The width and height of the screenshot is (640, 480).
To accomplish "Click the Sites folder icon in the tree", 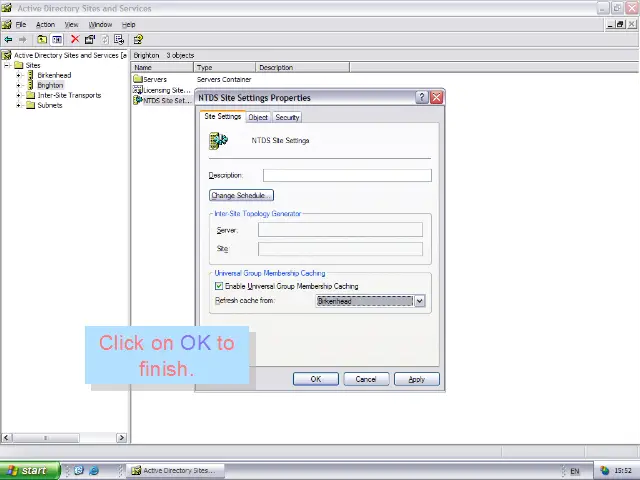I will 18,65.
